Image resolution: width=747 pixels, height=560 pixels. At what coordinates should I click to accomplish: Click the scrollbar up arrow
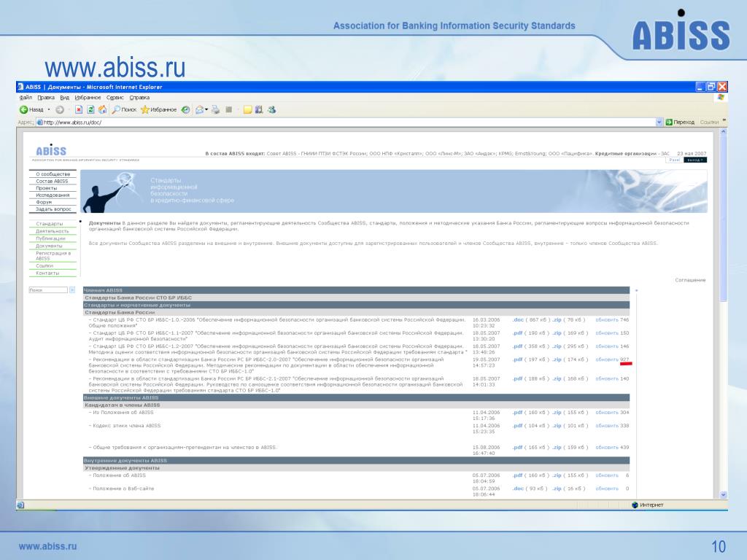[723, 131]
